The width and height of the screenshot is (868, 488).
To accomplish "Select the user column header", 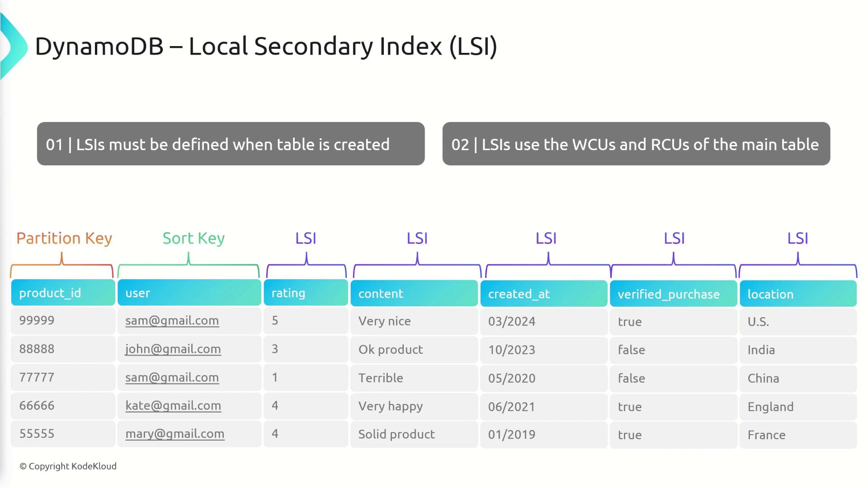I will coord(189,293).
